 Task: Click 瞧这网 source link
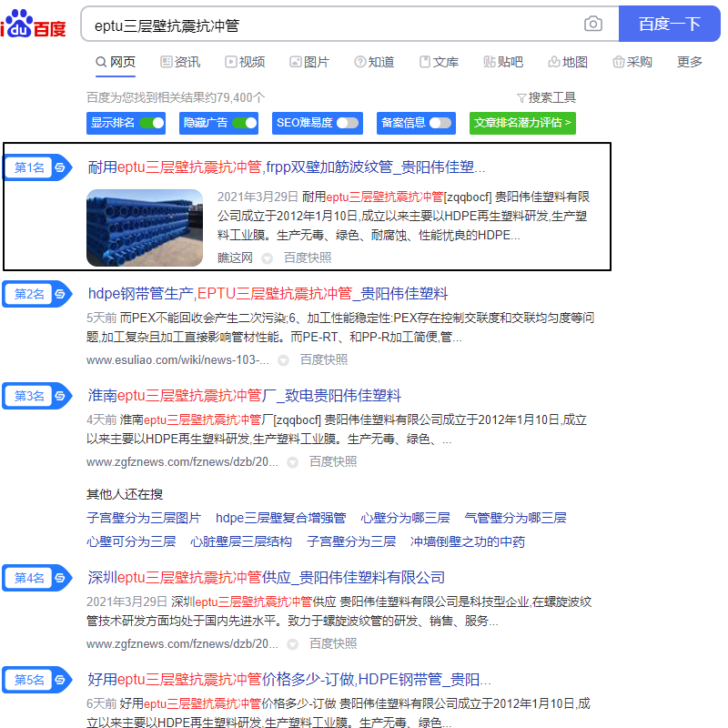tap(235, 258)
